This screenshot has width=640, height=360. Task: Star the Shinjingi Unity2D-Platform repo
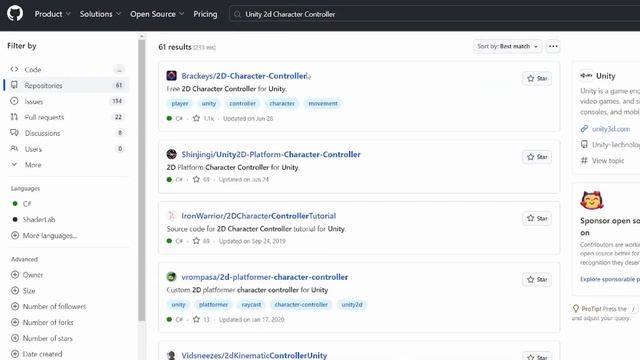pyautogui.click(x=537, y=157)
